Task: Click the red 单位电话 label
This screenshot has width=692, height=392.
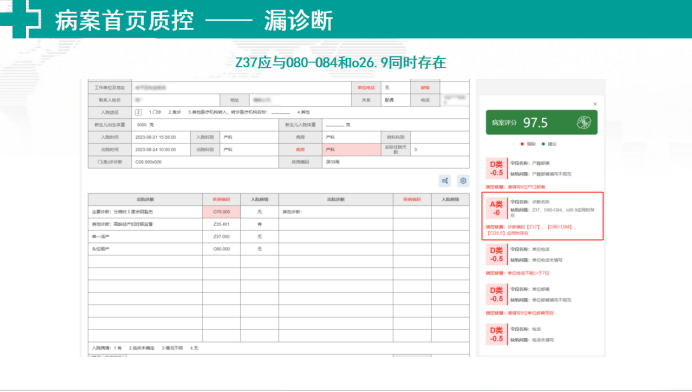Action: (x=366, y=88)
